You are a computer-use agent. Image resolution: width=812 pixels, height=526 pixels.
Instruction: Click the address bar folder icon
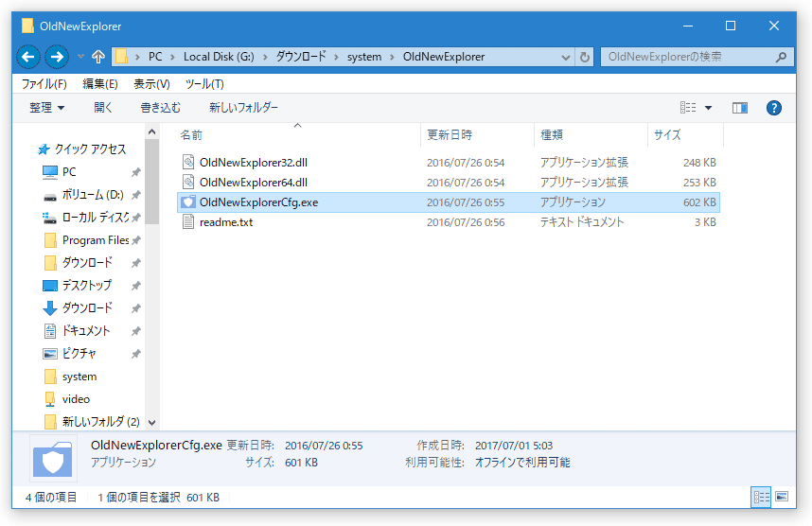121,57
